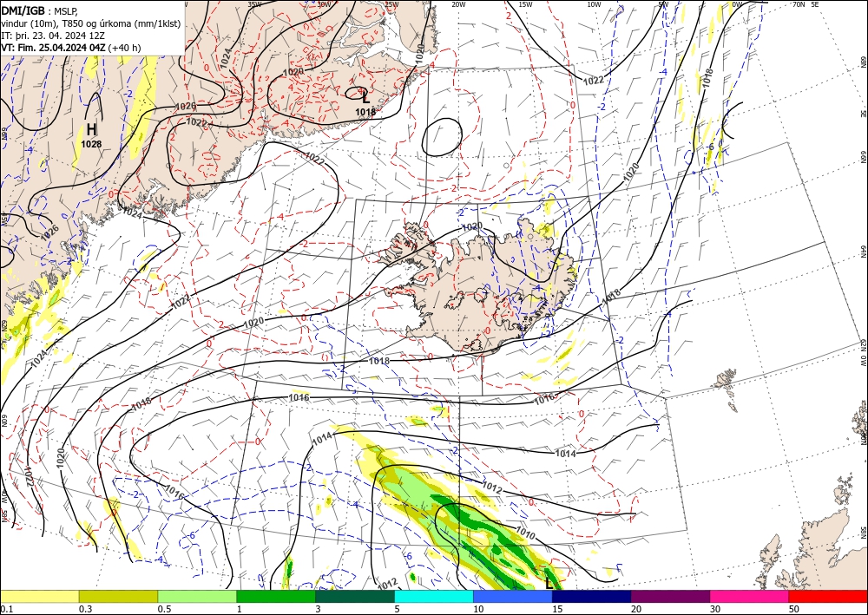
Task: Click the '30' legend value
Action: click(x=716, y=609)
